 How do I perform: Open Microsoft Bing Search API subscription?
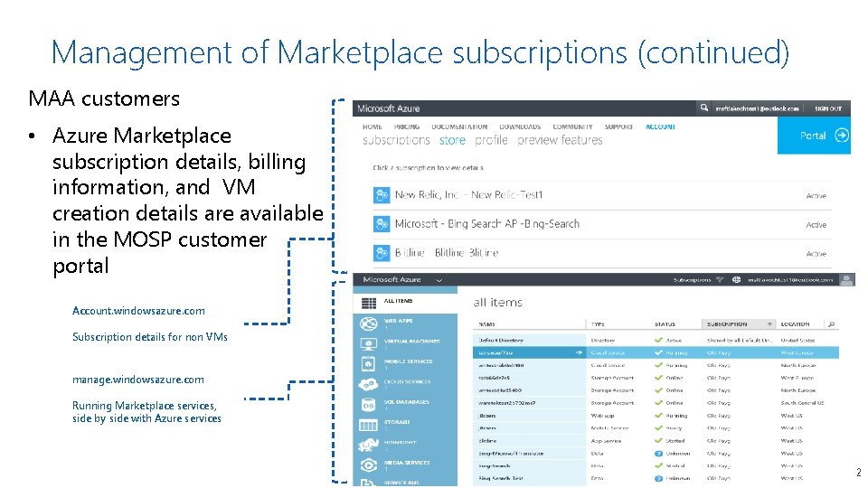coord(602,224)
